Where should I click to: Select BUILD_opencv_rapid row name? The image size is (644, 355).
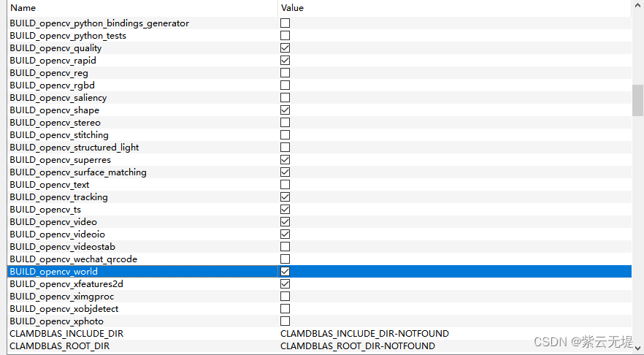point(53,61)
